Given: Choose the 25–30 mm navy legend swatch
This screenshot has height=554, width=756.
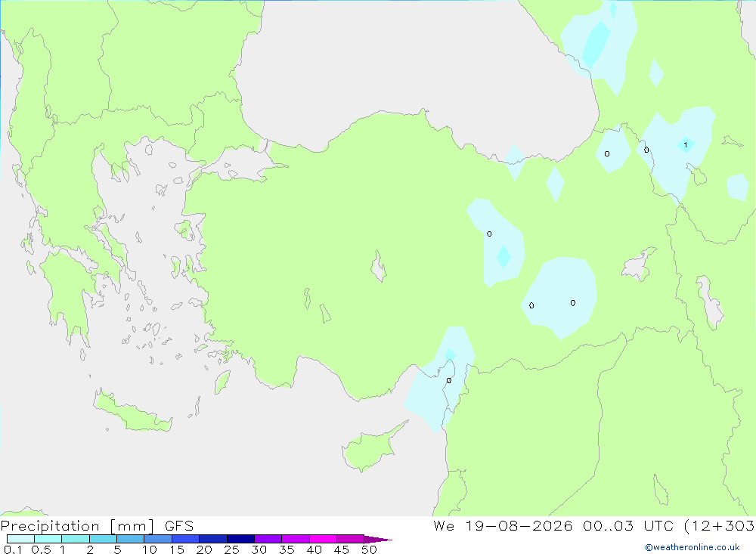Looking at the screenshot, I should tap(240, 539).
